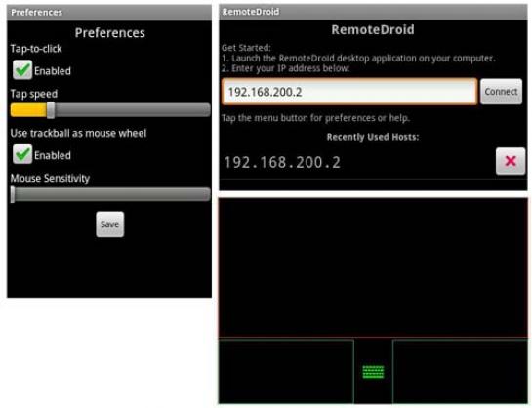Tap the right mouse button area
The height and width of the screenshot is (408, 532).
[x=460, y=371]
